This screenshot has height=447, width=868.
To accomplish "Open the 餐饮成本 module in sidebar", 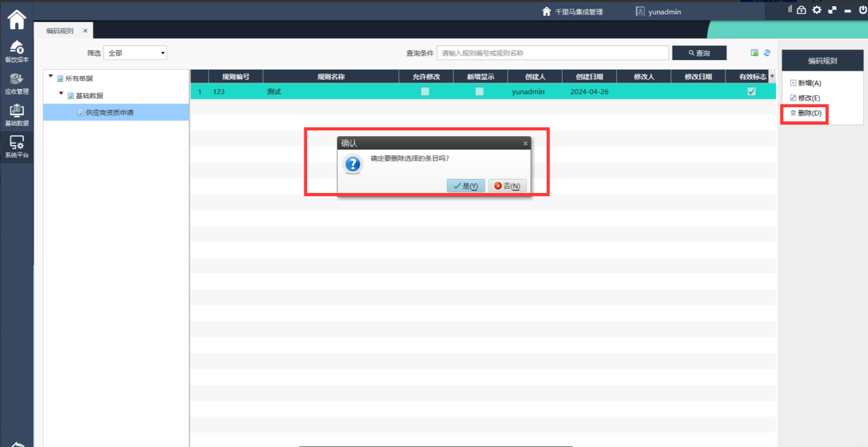I will (x=16, y=50).
